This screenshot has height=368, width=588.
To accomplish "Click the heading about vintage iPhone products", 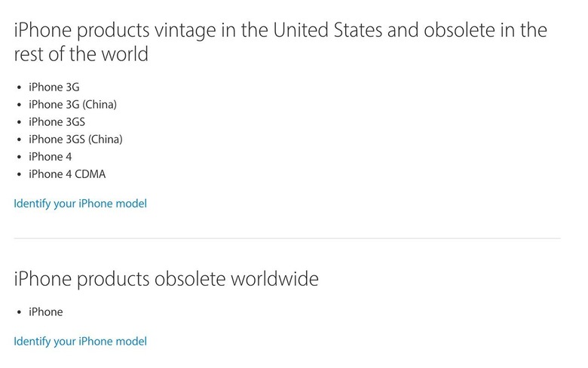I will click(280, 41).
